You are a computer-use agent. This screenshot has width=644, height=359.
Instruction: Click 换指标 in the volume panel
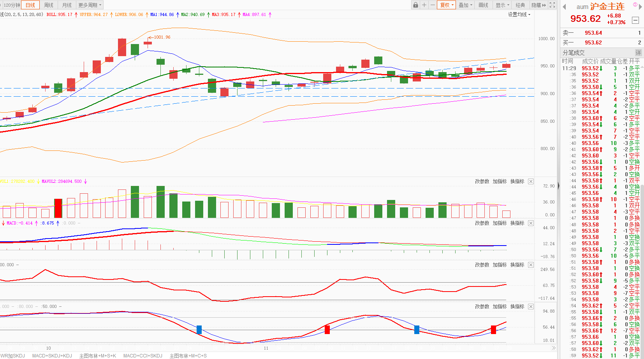[x=517, y=181]
